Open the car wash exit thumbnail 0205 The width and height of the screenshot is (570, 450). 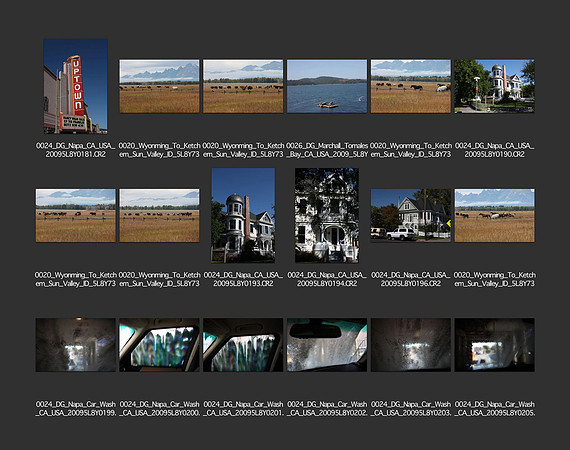click(494, 345)
